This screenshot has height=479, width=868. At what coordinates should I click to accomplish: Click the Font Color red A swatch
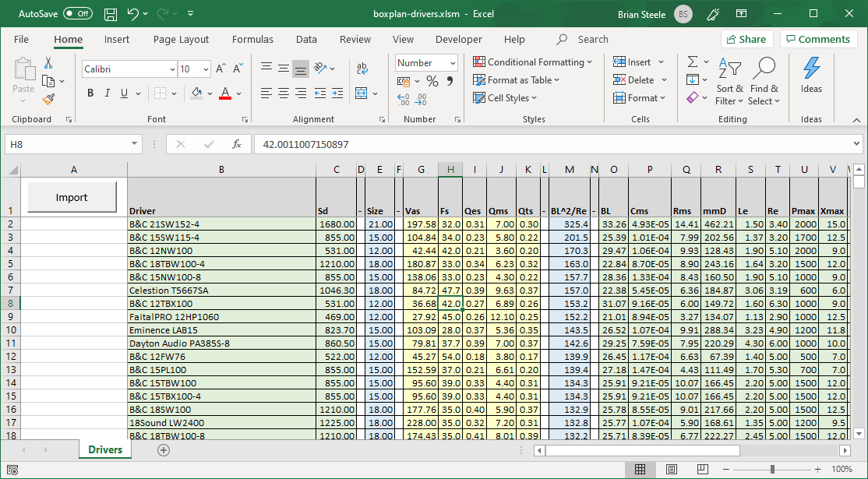coord(224,93)
